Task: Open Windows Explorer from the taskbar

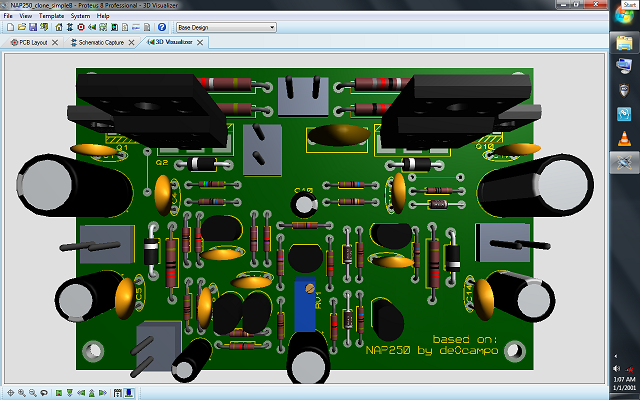Action: [624, 42]
